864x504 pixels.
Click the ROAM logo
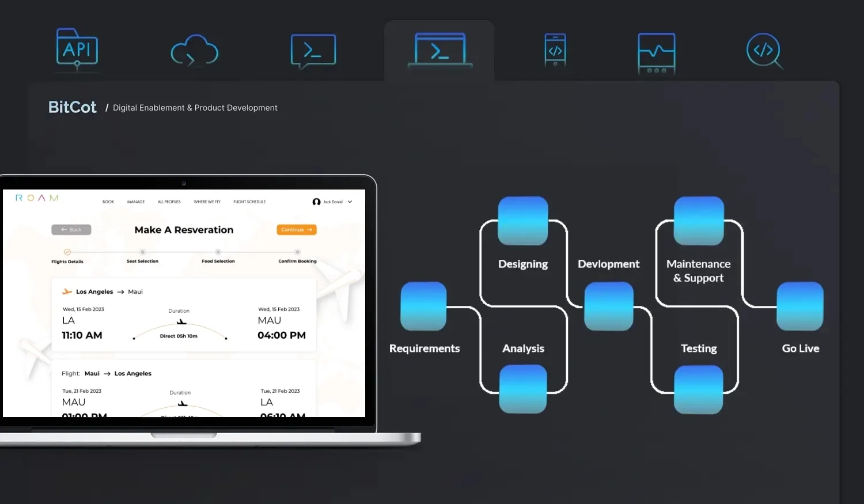[37, 198]
